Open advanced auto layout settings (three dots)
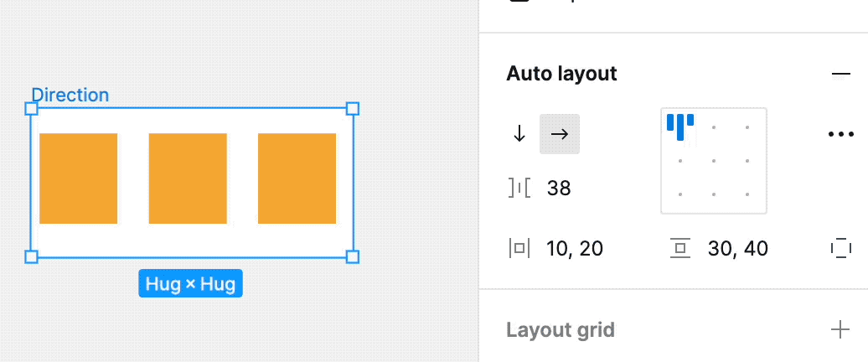The height and width of the screenshot is (362, 868). coord(840,134)
